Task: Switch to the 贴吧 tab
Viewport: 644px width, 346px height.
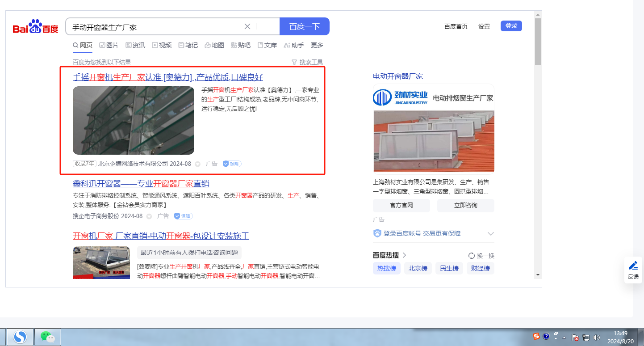Action: pyautogui.click(x=241, y=45)
